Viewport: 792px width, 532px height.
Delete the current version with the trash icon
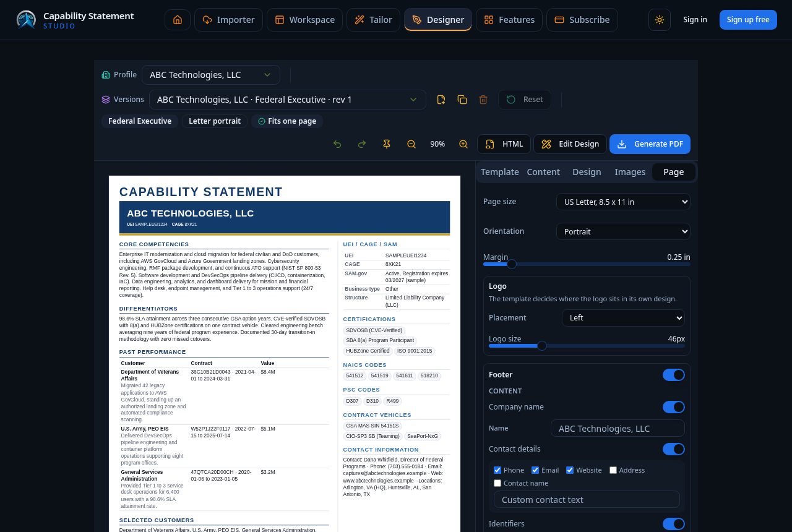coord(483,100)
